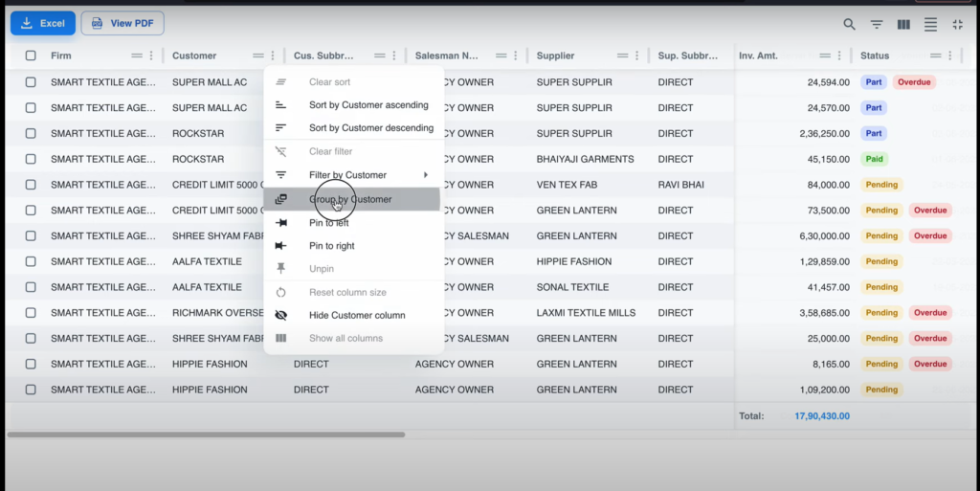Check the row with supplier VEN TEX FAB
Viewport: 980px width, 491px height.
pyautogui.click(x=31, y=185)
